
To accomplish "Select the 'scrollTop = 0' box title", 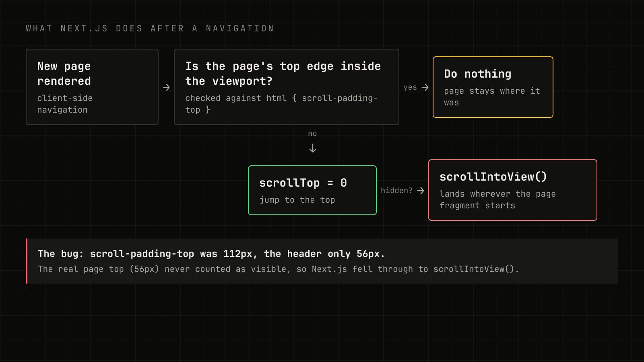I will pyautogui.click(x=303, y=183).
